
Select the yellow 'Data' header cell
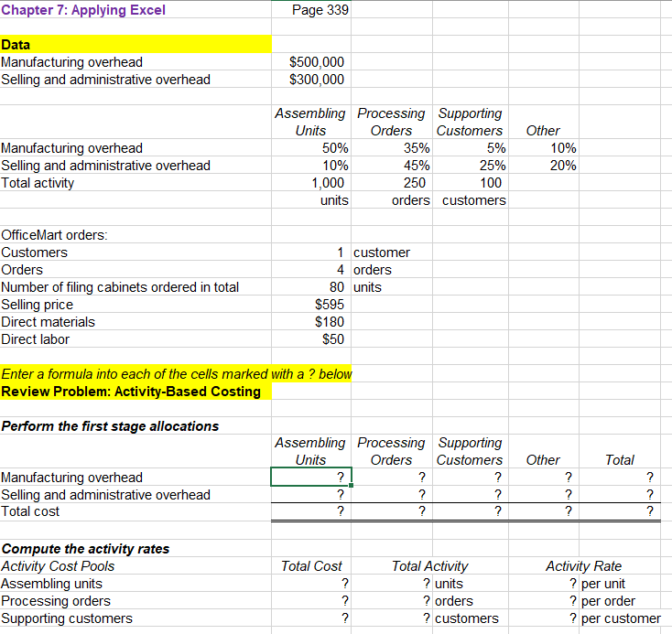pyautogui.click(x=135, y=45)
